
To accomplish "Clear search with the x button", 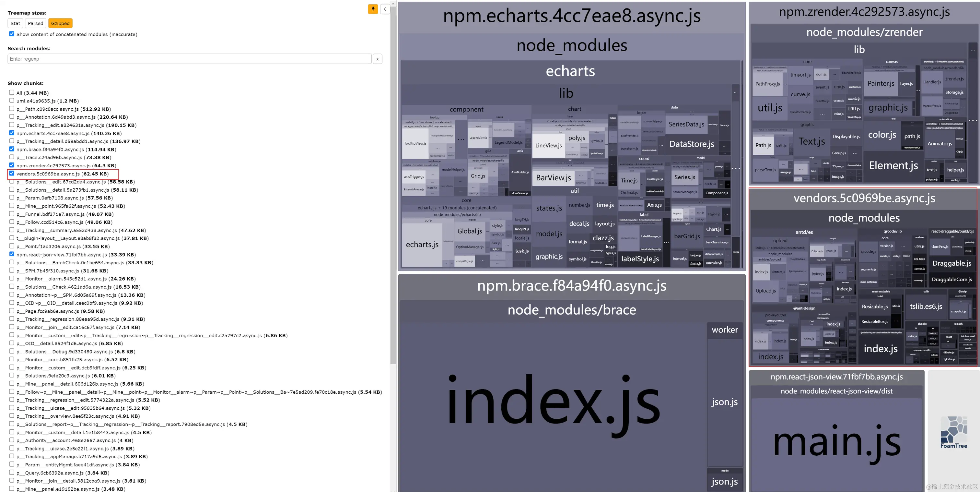I will tap(377, 59).
